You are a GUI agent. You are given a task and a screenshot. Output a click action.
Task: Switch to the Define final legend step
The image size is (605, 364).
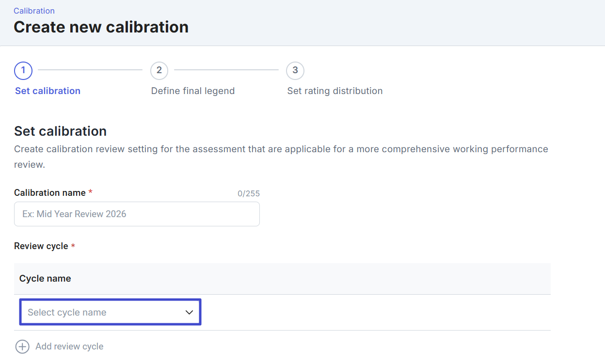pyautogui.click(x=193, y=91)
